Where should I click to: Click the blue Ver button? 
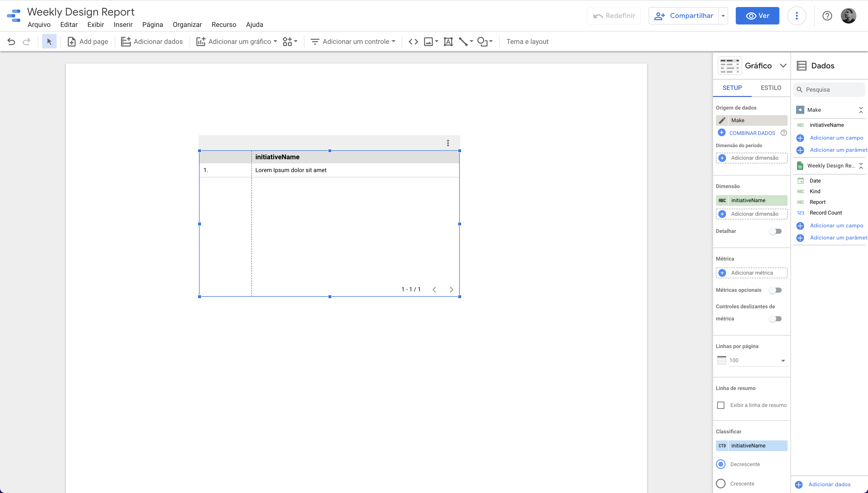tap(757, 16)
